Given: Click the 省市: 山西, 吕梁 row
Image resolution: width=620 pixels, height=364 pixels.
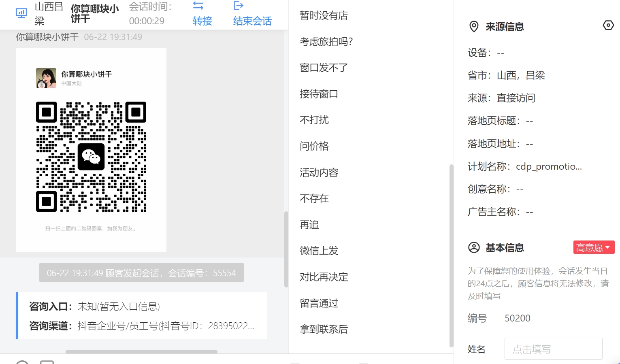Looking at the screenshot, I should coord(506,75).
